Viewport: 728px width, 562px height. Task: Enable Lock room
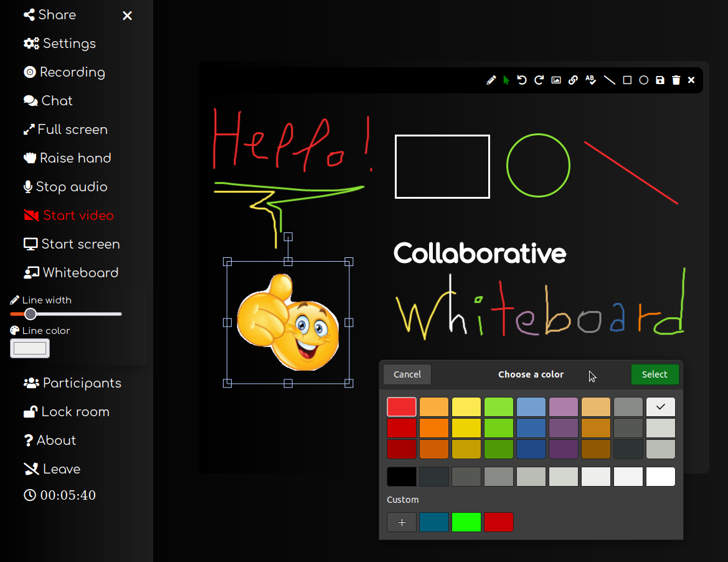pos(66,411)
